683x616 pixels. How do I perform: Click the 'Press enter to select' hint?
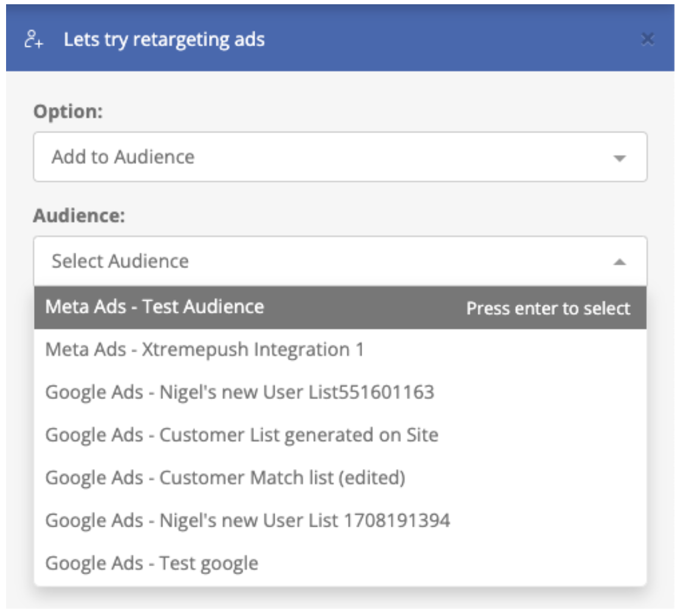pyautogui.click(x=548, y=308)
